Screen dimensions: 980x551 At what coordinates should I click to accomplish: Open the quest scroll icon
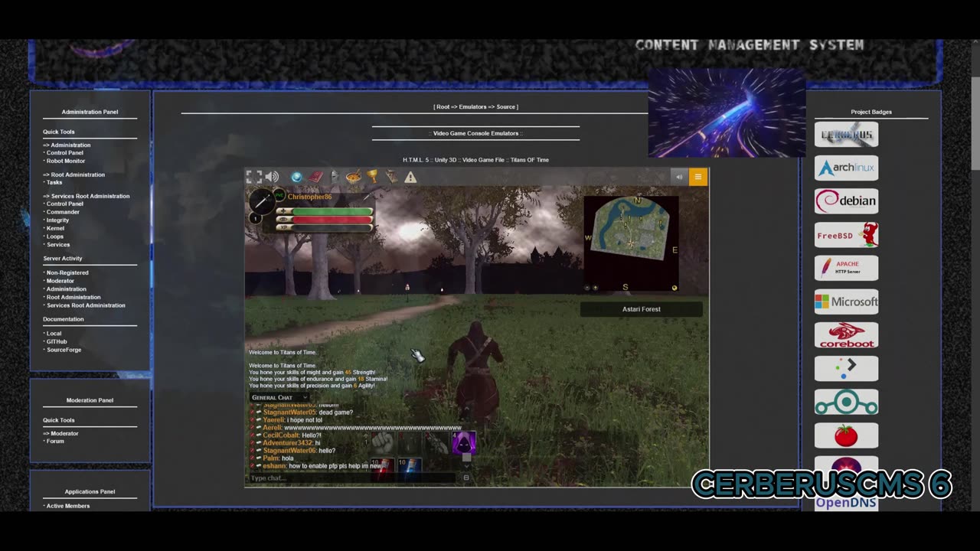(391, 177)
